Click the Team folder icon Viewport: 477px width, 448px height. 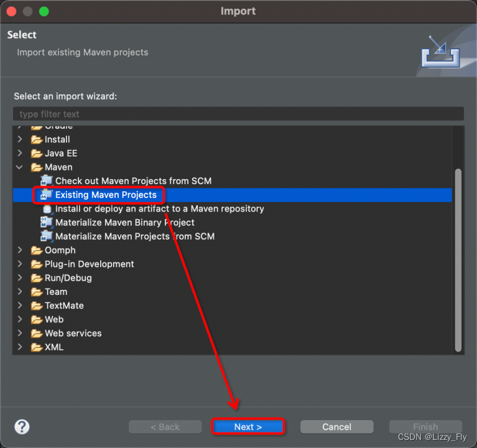[x=37, y=292]
